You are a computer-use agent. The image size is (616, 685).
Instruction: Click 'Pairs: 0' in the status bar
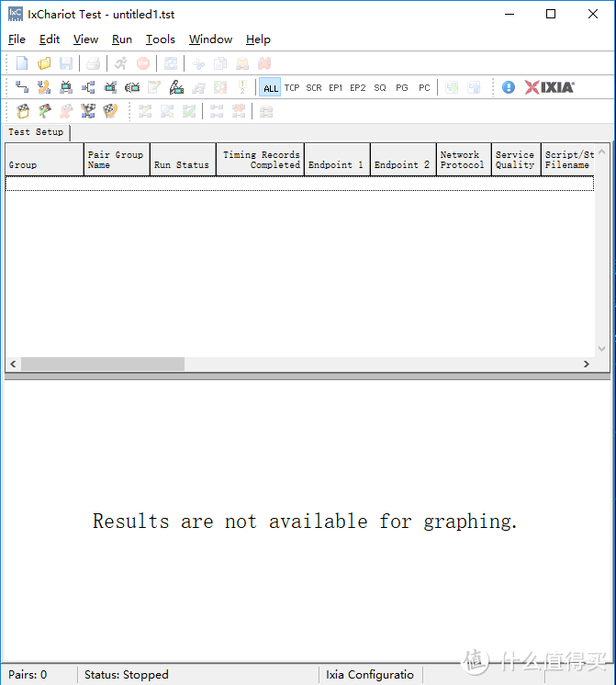tap(28, 675)
